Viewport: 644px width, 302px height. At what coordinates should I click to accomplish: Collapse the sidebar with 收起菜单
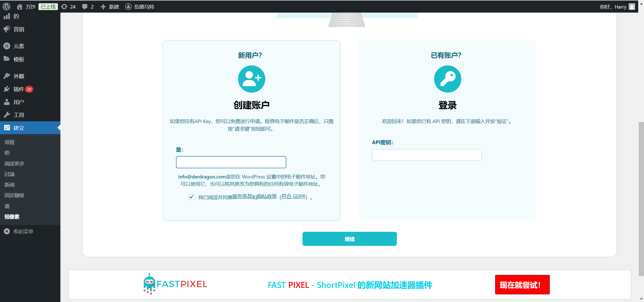pyautogui.click(x=23, y=231)
